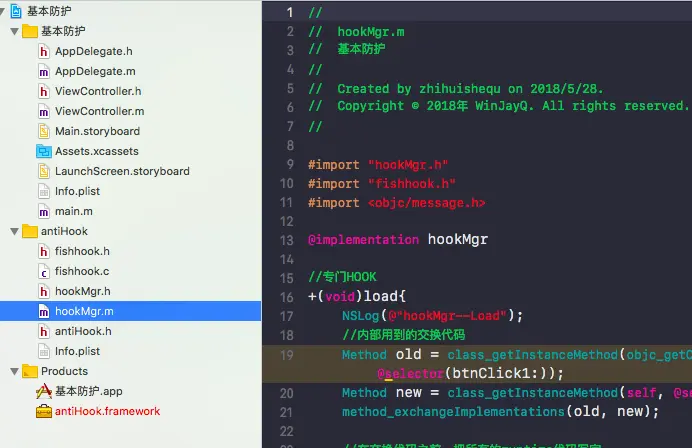
Task: Click the hookMgr.m selected file icon
Action: (44, 312)
